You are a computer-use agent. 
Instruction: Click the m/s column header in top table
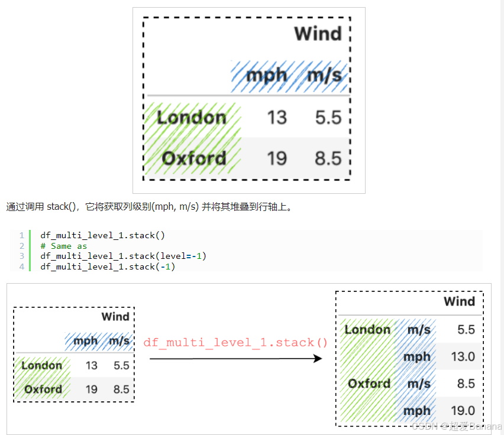coord(324,76)
